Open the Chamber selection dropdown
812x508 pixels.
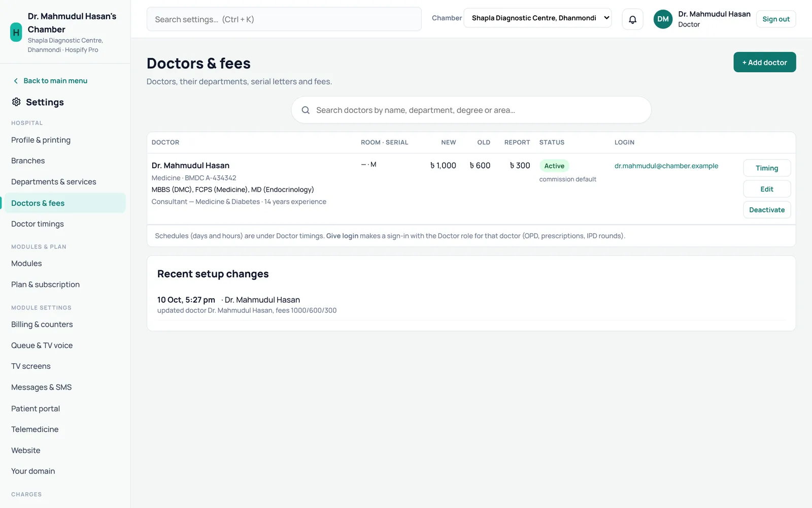coord(537,18)
